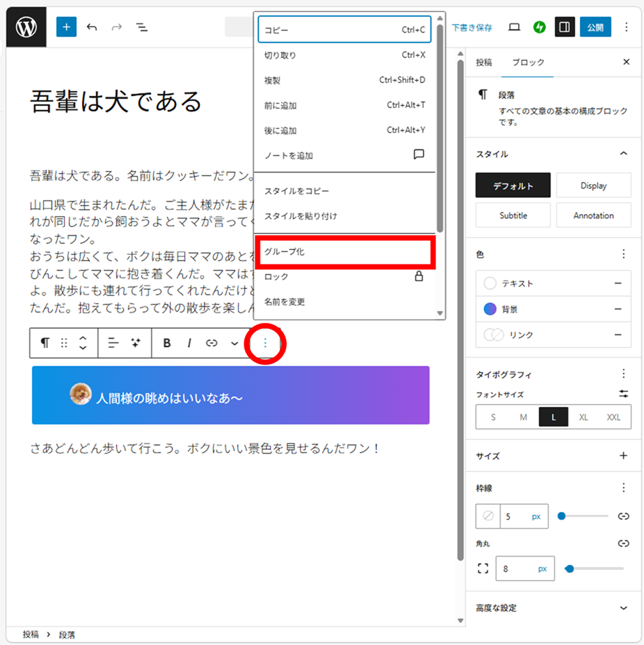Select font size XL
Screen dimensions: 644x645
pyautogui.click(x=583, y=417)
